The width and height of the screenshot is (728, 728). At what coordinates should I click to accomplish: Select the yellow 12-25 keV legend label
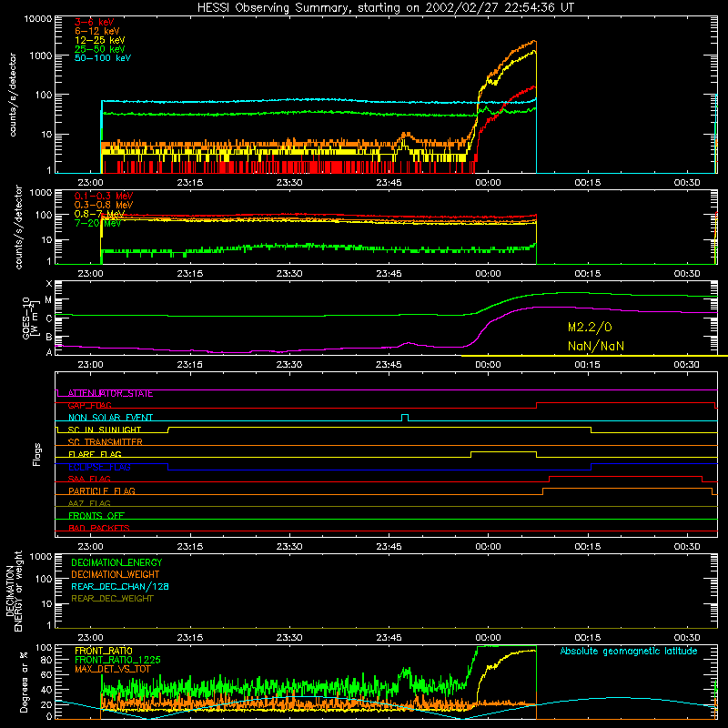point(100,40)
